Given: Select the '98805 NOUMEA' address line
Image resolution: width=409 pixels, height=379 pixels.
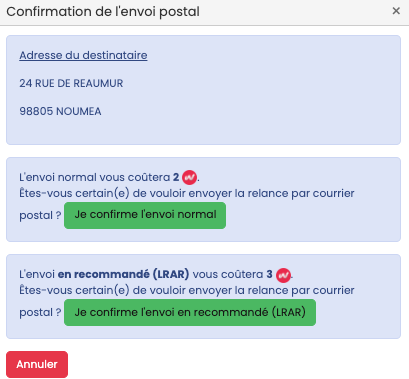Looking at the screenshot, I should (60, 111).
